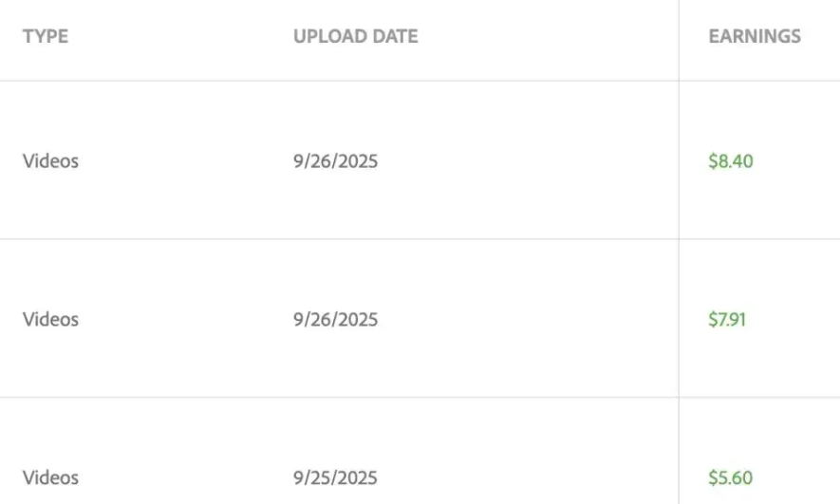Sort the table by TYPE column header
Viewport: 840px width, 504px height.
coord(46,37)
